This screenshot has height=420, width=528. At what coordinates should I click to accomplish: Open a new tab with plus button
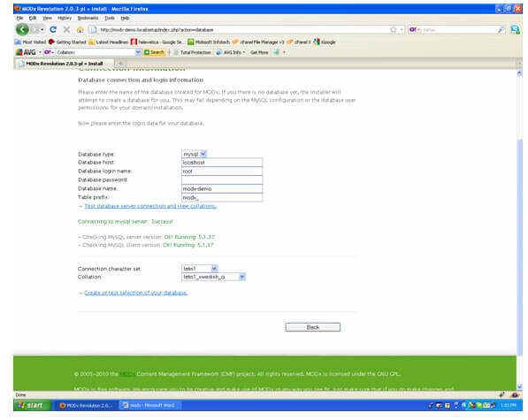120,64
